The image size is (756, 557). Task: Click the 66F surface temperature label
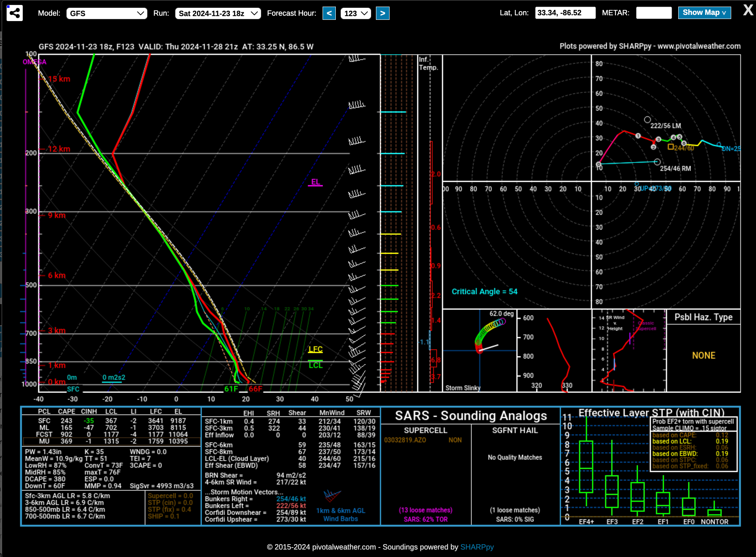255,389
